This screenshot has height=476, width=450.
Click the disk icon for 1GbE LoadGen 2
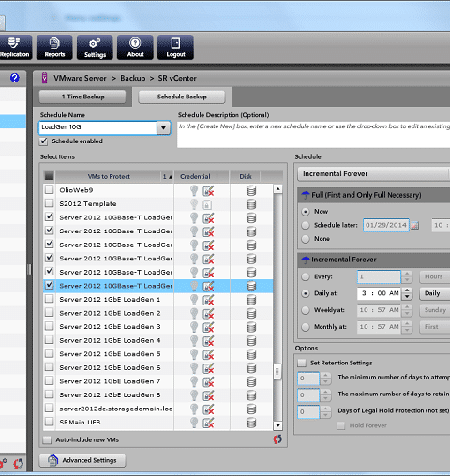pos(251,314)
